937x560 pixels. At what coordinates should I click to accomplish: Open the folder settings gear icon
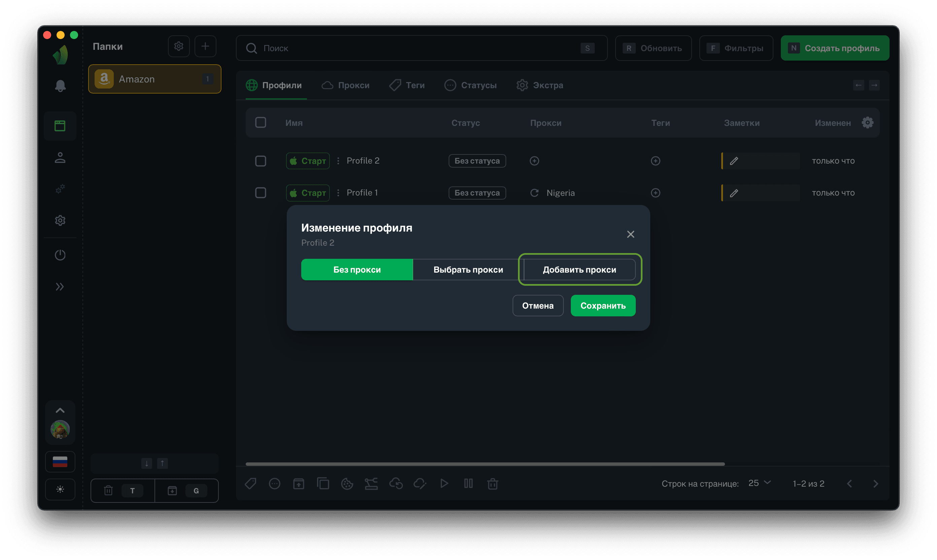(178, 46)
